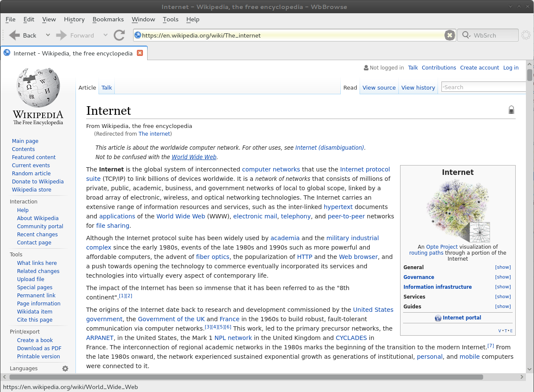Click the horizontal scrollbar at bottom

tap(246, 377)
